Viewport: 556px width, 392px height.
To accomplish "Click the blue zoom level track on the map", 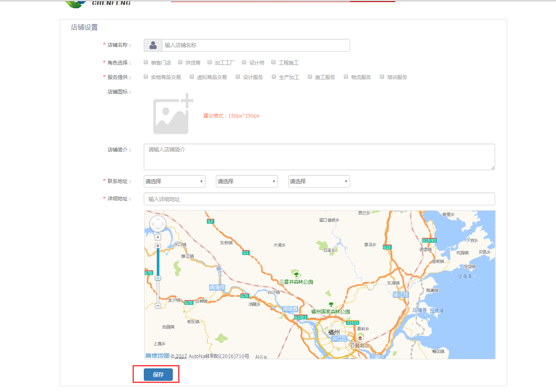I will (x=158, y=262).
